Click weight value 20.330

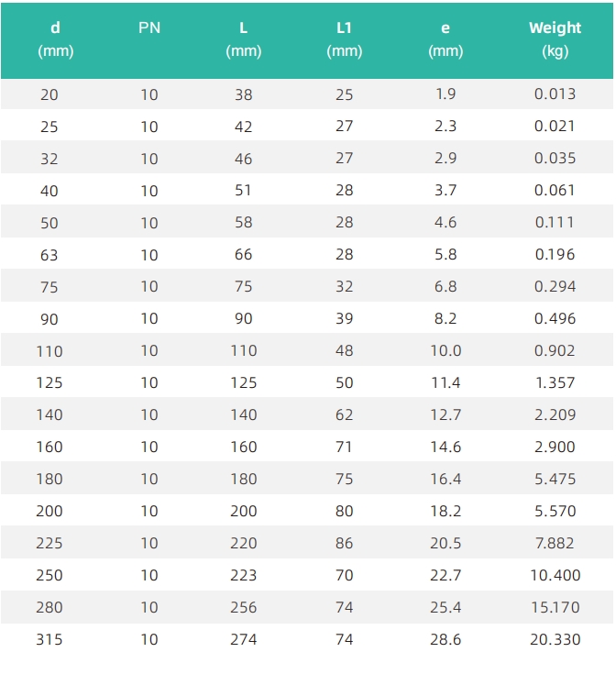[x=555, y=639]
